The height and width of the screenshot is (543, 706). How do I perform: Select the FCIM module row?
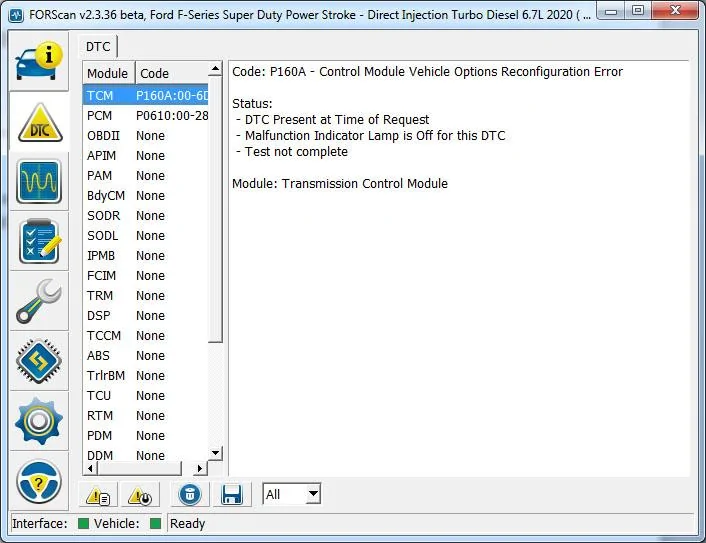pos(145,276)
